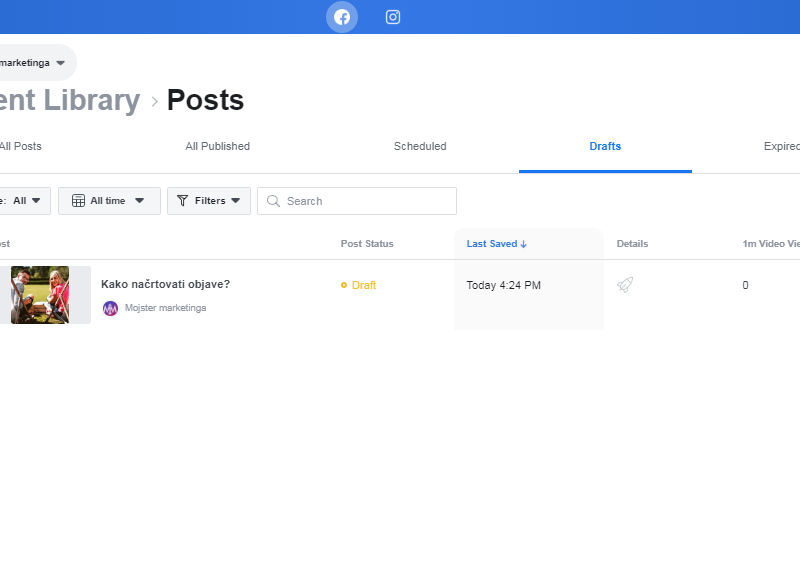Open the Expired tab
Viewport: 800px width, 566px height.
(x=782, y=146)
